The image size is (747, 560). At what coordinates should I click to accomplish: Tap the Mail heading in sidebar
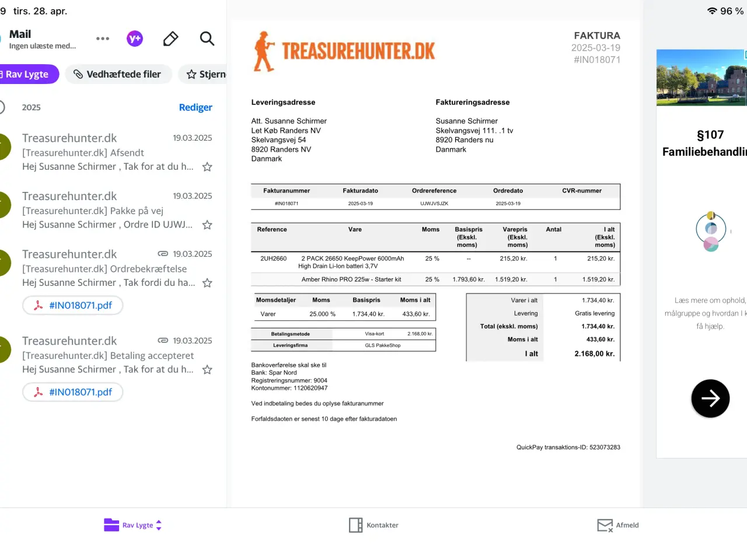(x=20, y=34)
